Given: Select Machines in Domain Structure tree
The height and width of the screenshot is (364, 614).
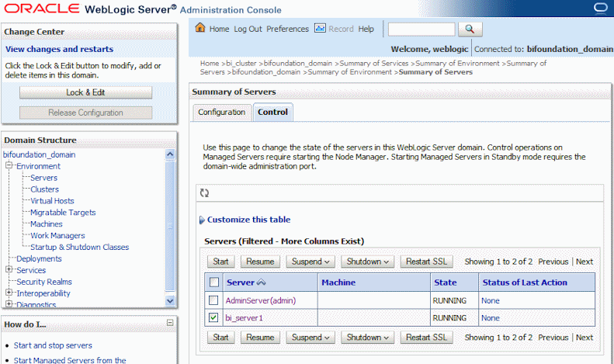Looking at the screenshot, I should click(x=47, y=224).
